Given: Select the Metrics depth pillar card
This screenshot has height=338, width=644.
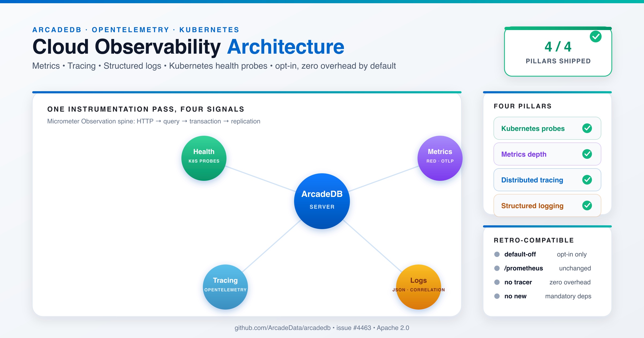Looking at the screenshot, I should pyautogui.click(x=547, y=154).
